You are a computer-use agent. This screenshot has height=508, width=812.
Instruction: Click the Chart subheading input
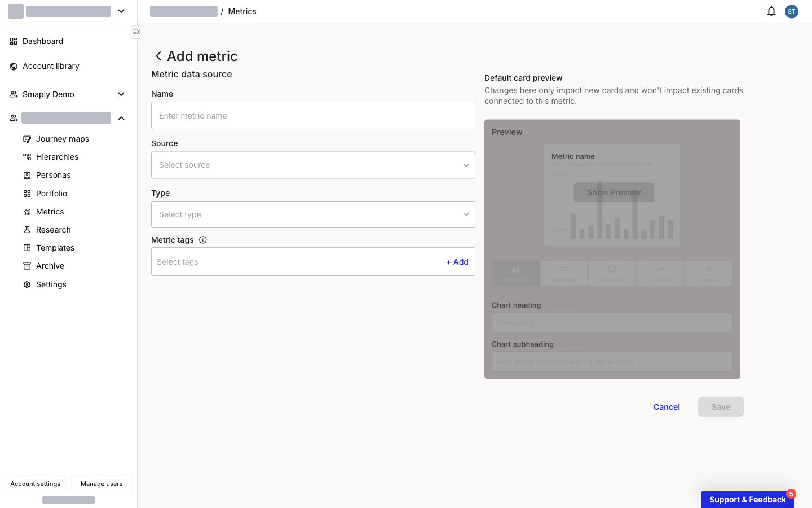(612, 362)
